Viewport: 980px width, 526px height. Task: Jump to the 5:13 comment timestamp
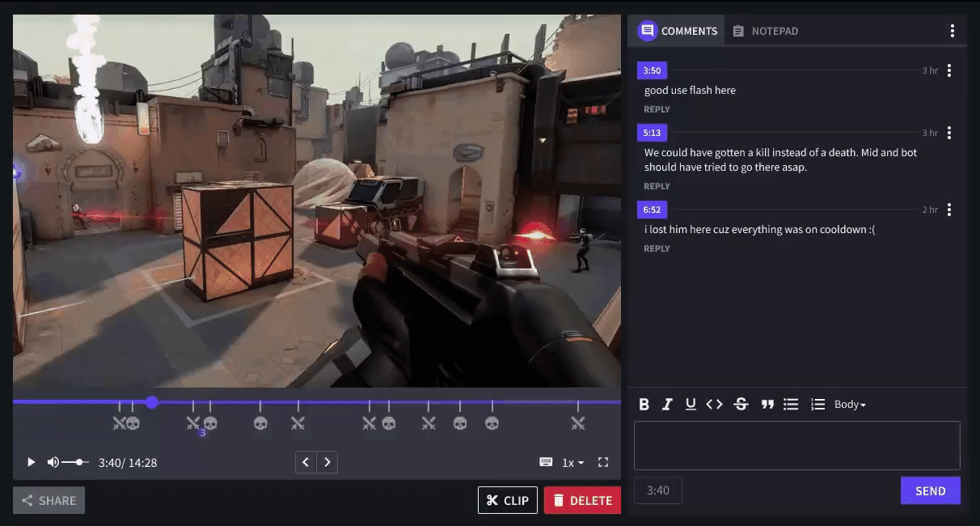click(652, 133)
